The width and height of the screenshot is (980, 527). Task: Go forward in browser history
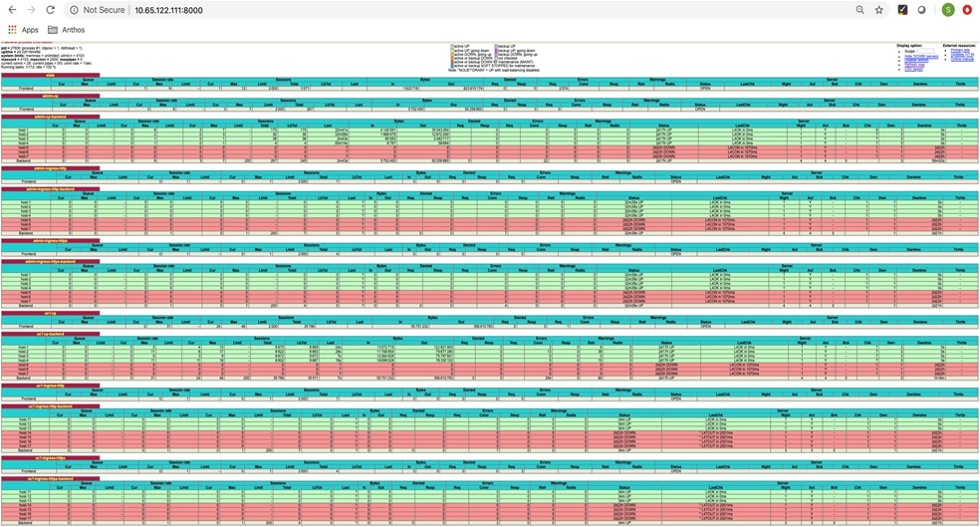point(31,10)
